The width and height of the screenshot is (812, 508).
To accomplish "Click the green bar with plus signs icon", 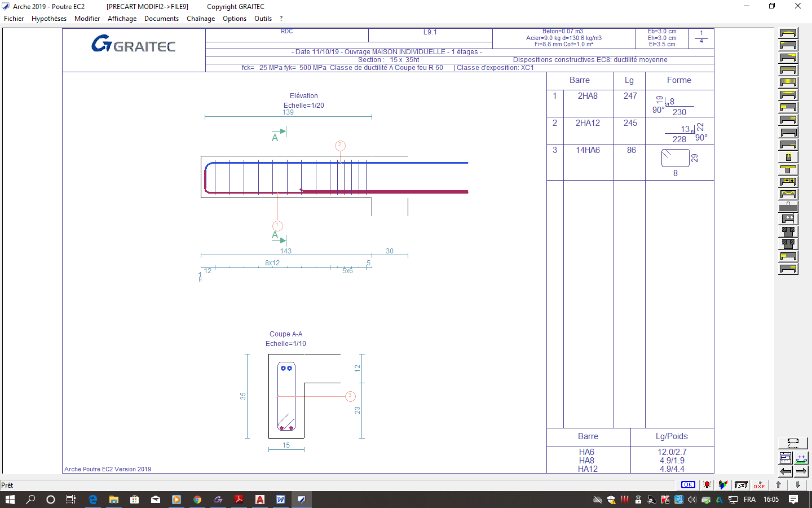I will (801, 458).
